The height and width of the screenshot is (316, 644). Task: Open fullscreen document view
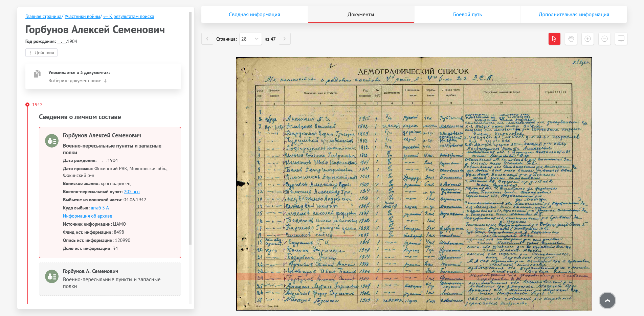pyautogui.click(x=621, y=39)
